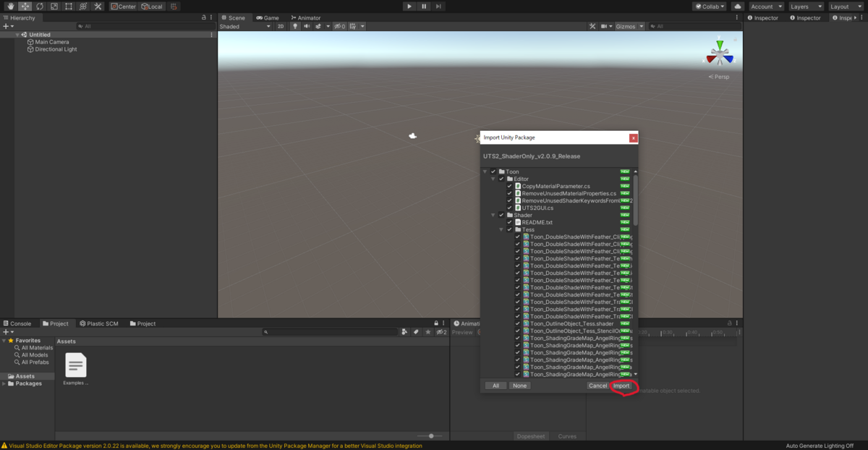Open Untitled scene options menu
This screenshot has height=450, width=868.
(211, 35)
